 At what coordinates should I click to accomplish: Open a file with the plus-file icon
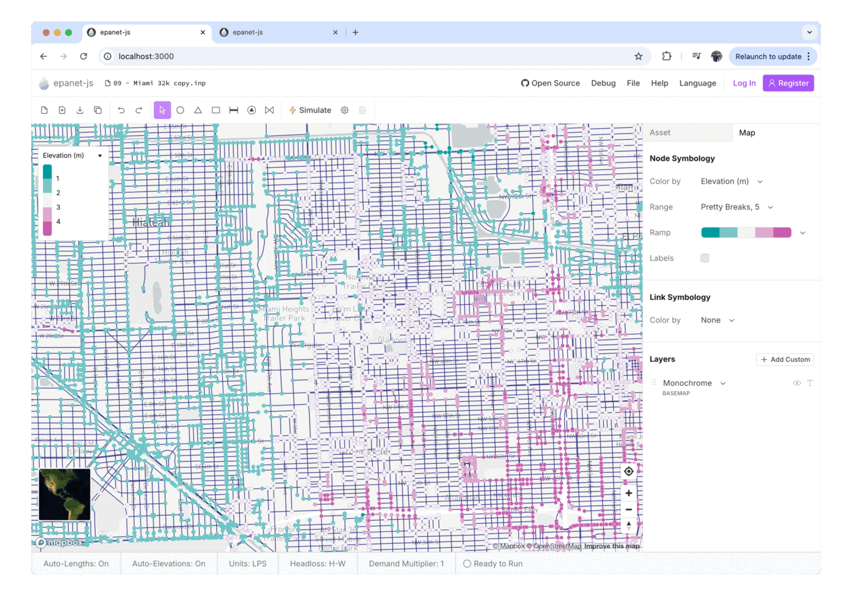[62, 110]
